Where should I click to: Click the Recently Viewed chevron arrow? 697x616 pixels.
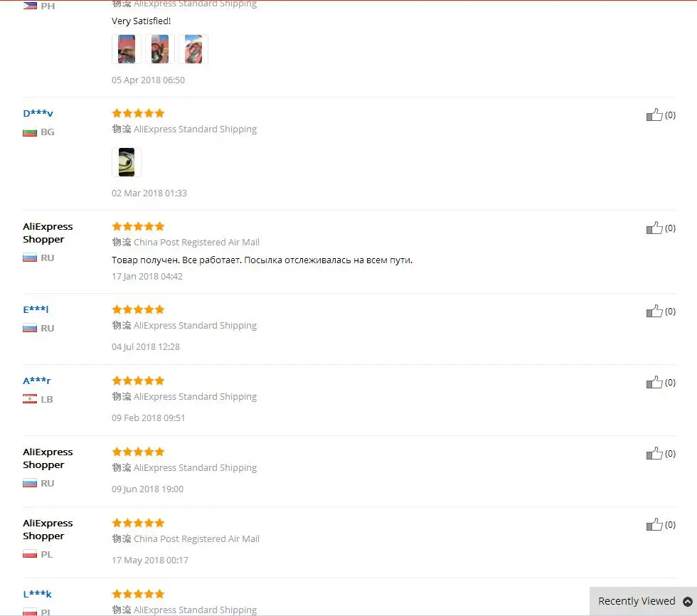[x=688, y=601]
